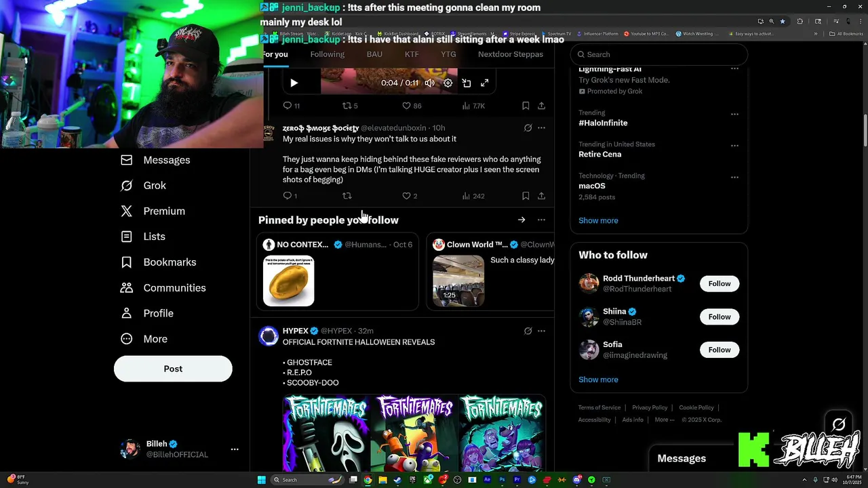Image resolution: width=868 pixels, height=488 pixels.
Task: Follow Sofia
Action: (x=719, y=350)
